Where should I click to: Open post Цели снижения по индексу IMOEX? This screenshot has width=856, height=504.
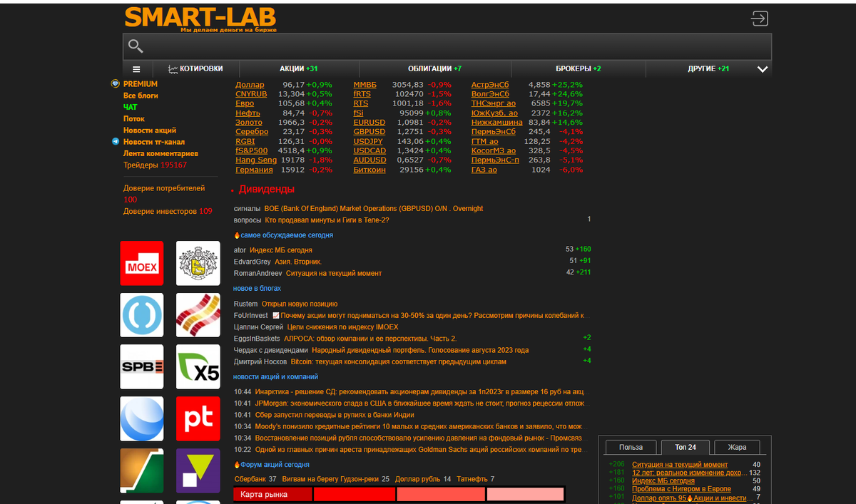pyautogui.click(x=342, y=327)
